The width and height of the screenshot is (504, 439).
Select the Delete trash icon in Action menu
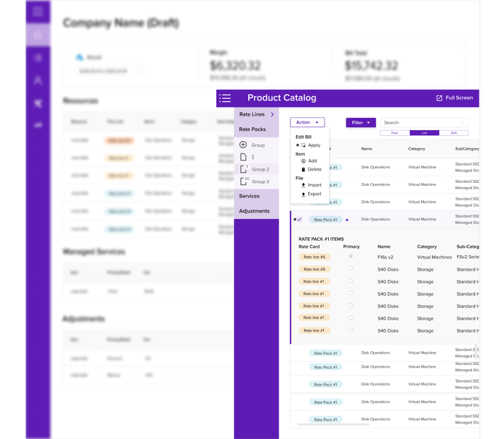[x=304, y=169]
